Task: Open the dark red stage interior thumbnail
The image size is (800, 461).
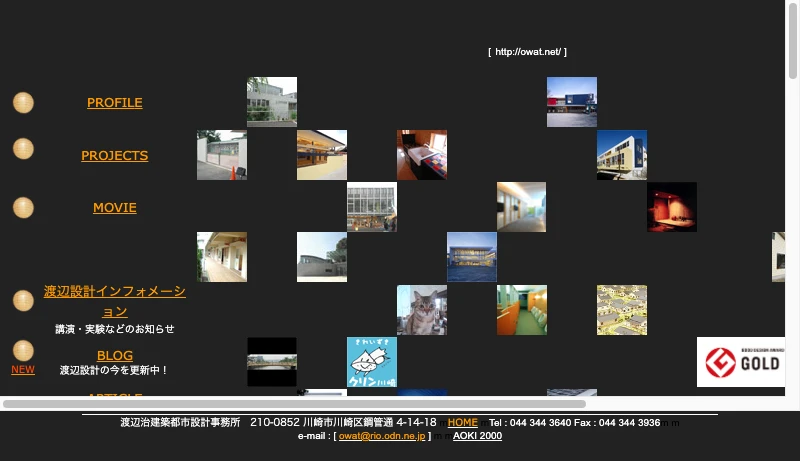Action: 672,207
